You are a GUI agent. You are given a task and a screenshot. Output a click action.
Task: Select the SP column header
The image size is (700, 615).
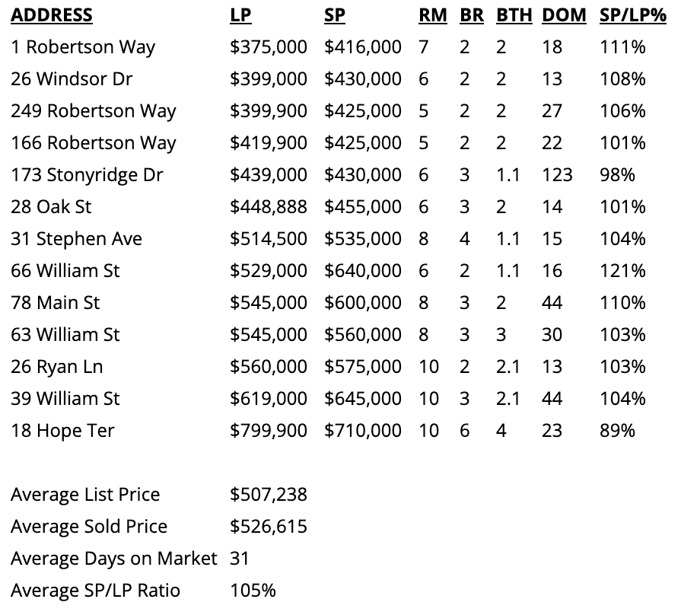(334, 15)
